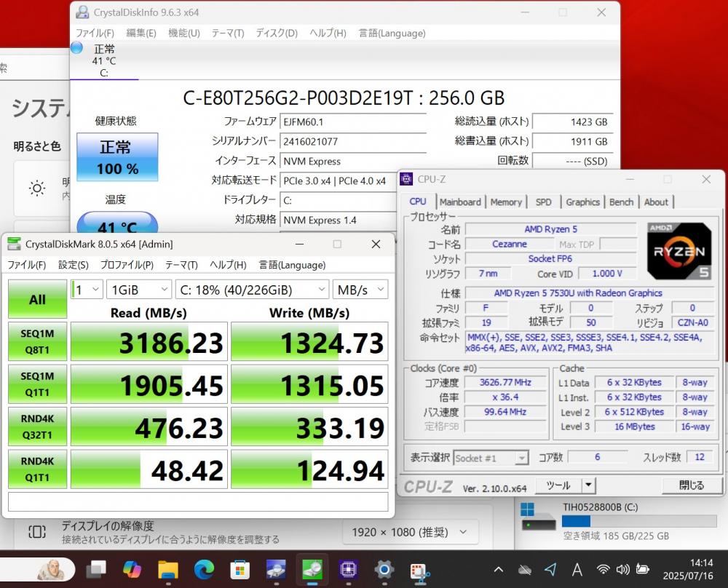
Task: Switch to CrystalDiskMark via its taskbar icon
Action: point(312,569)
